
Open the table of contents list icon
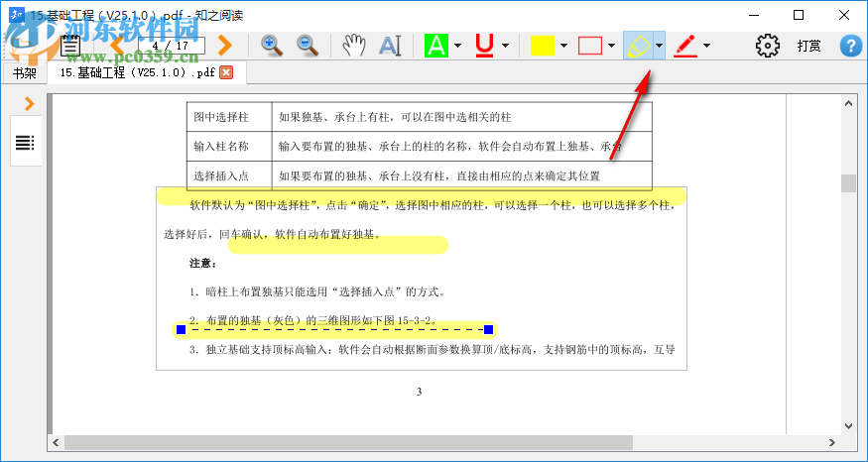25,142
